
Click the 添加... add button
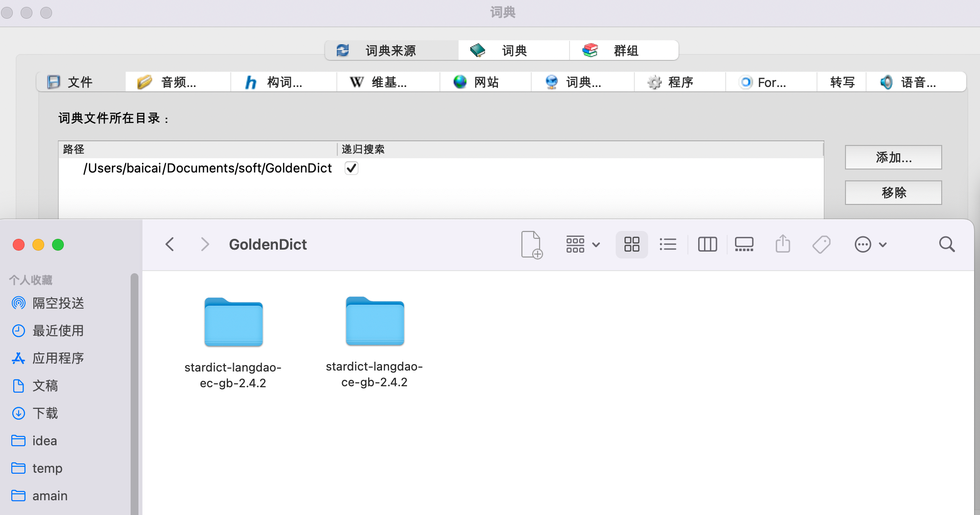[x=893, y=157]
